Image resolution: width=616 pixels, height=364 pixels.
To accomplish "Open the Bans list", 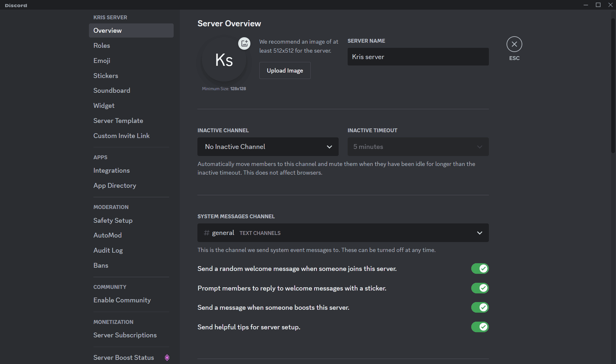I will [131, 265].
